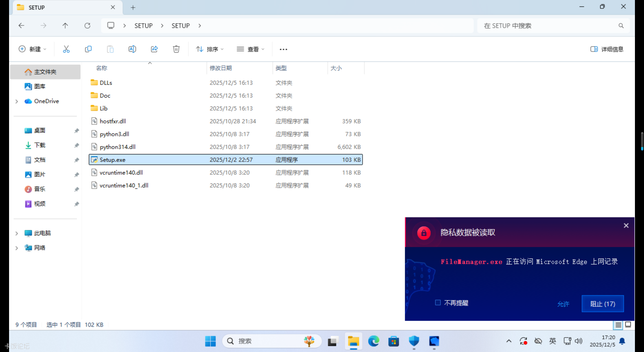
Task: Click the 阻止 block button
Action: 602,304
